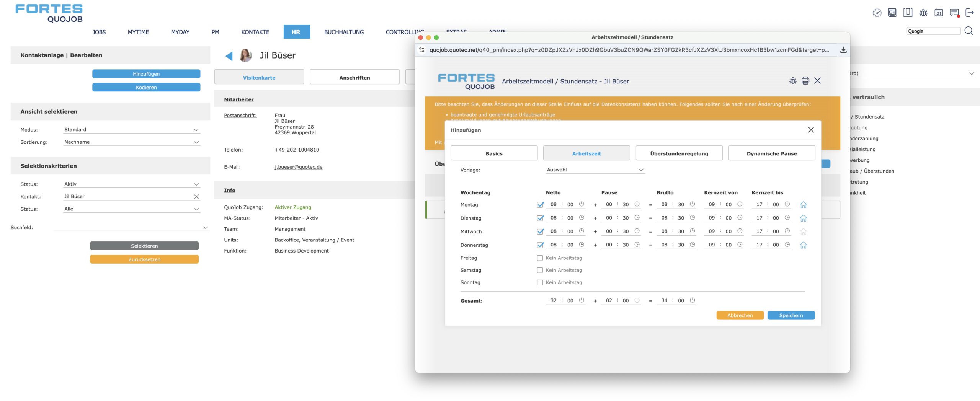This screenshot has height=401, width=980.
Task: Report a bug using the bug icon
Action: click(923, 13)
